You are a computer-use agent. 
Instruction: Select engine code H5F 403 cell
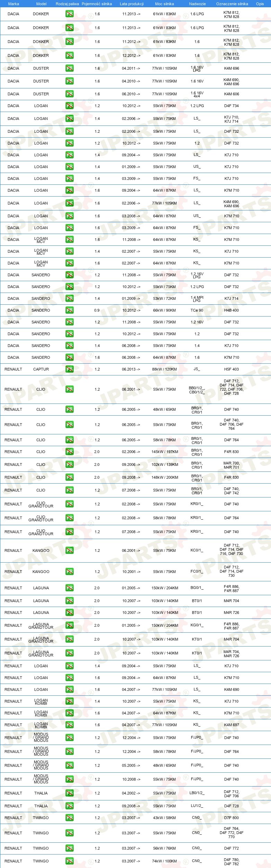point(231,369)
